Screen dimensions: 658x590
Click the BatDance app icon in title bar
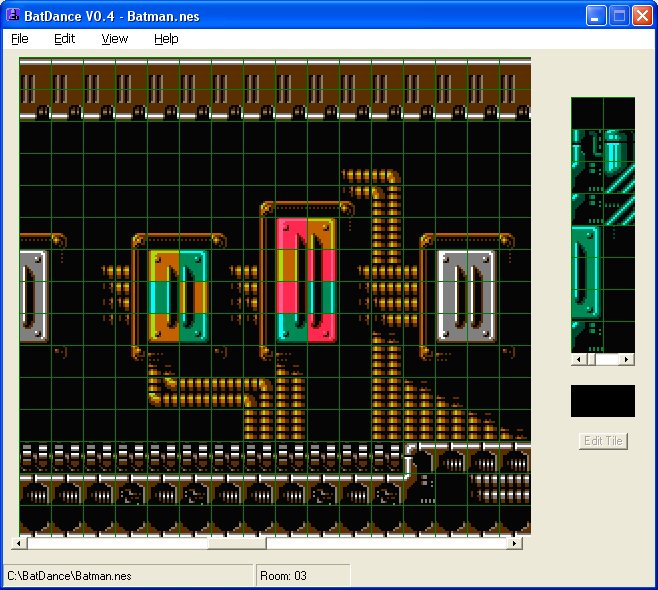13,15
